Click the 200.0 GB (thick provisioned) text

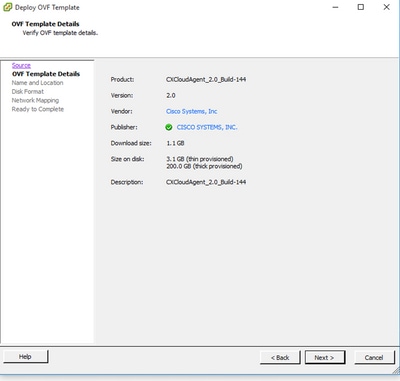click(204, 166)
